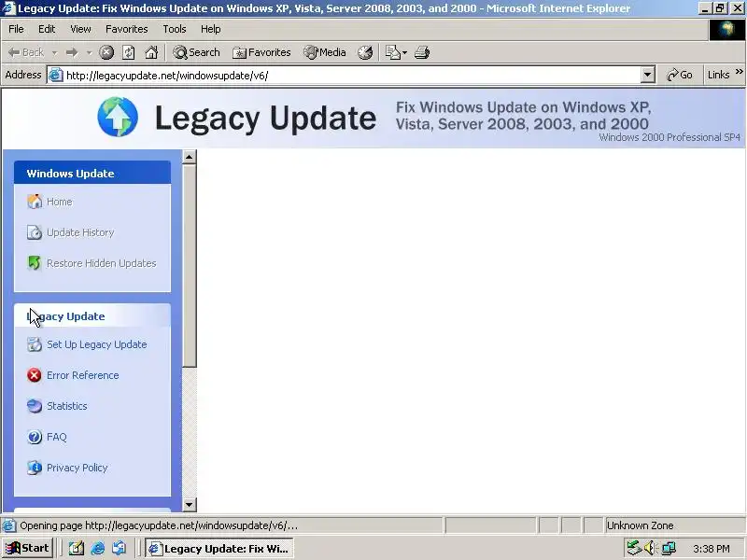Click the sidebar scrollbar down arrow
The width and height of the screenshot is (747, 560).
tap(190, 505)
